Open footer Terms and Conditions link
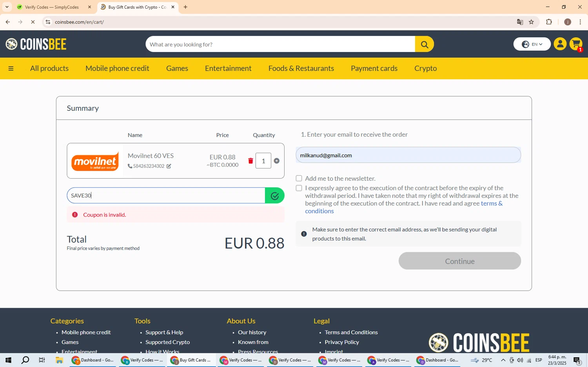Screen dimensions: 588x367 click(x=351, y=332)
